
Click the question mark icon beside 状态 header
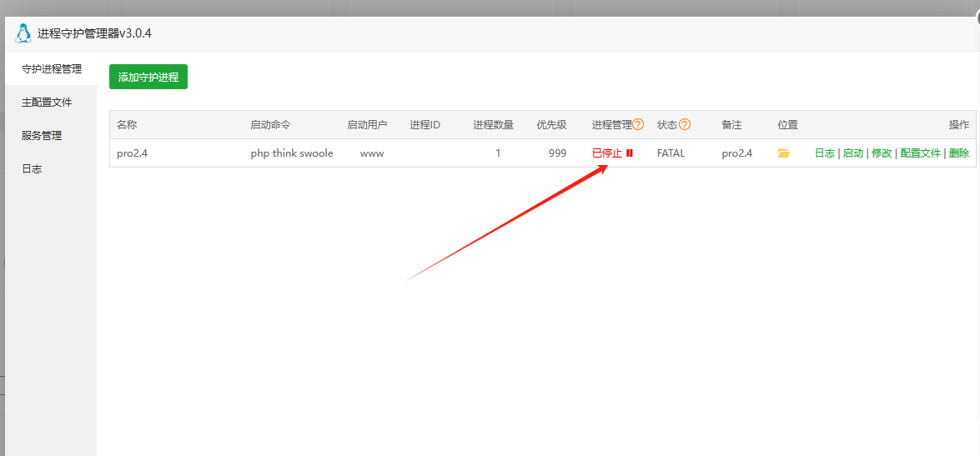point(685,124)
